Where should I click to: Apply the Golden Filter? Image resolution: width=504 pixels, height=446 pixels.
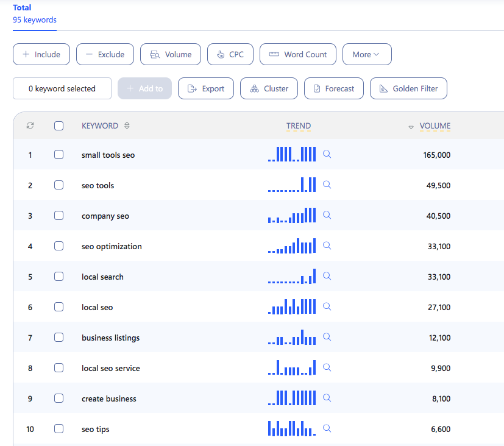(408, 88)
